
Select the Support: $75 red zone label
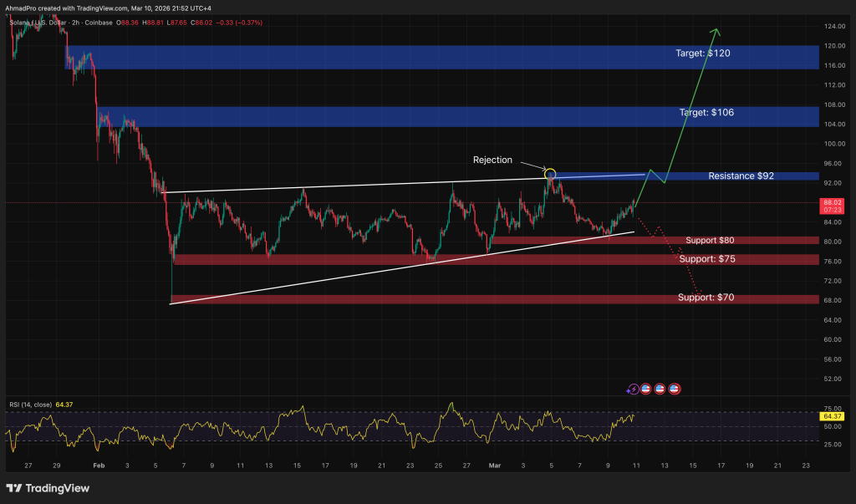tap(706, 259)
